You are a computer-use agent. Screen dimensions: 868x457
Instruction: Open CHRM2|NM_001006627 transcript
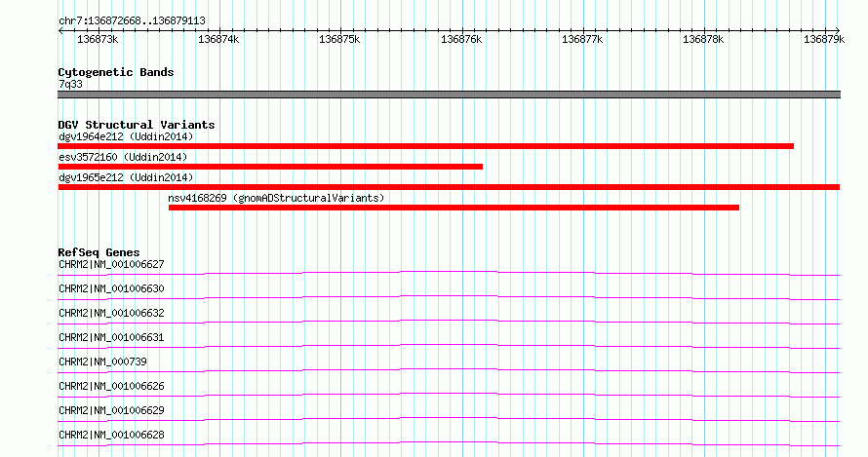(111, 264)
